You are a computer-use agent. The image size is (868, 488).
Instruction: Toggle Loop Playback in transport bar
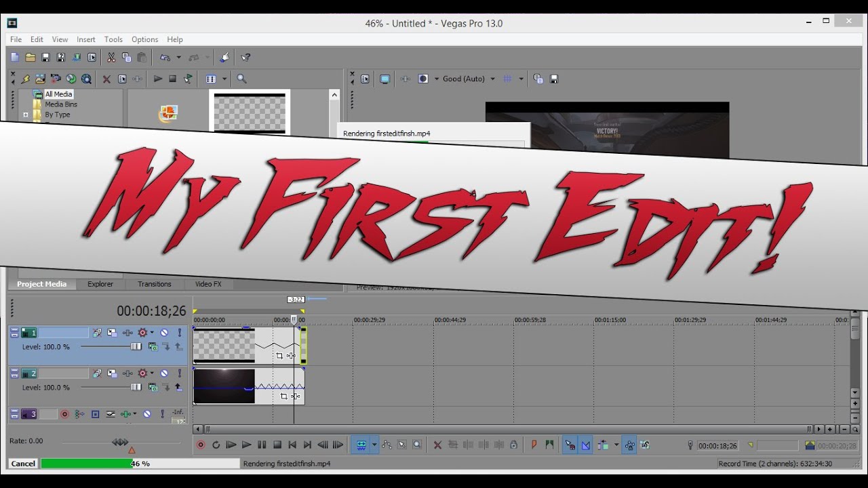(x=216, y=445)
